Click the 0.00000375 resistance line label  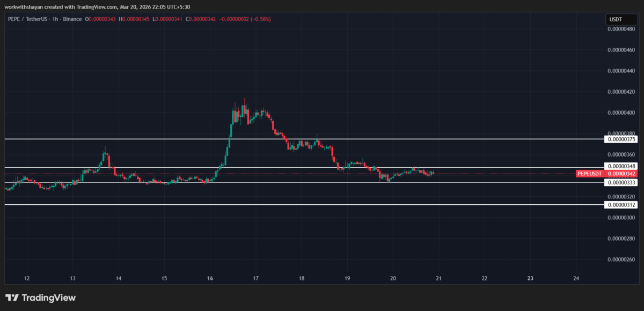tap(620, 139)
